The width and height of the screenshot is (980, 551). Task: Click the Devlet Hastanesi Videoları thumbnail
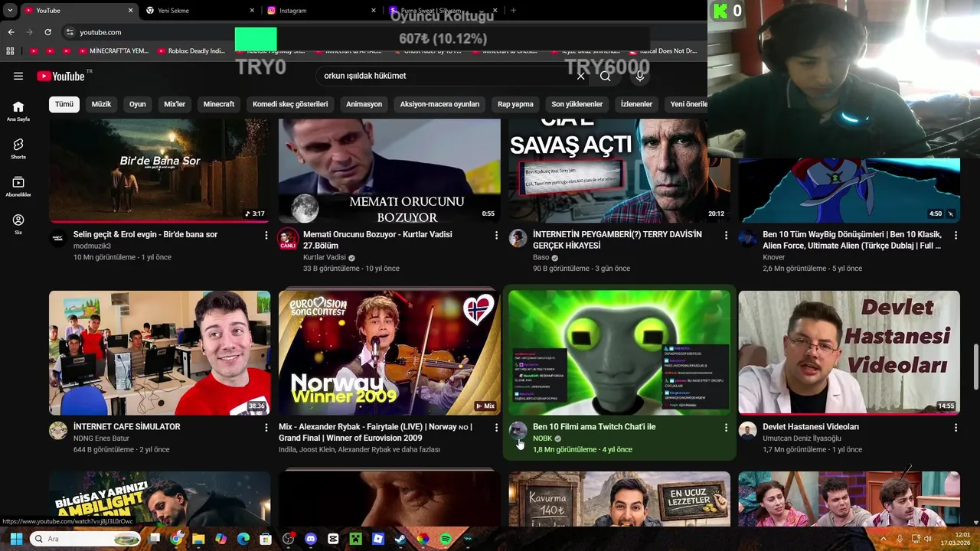(x=849, y=353)
